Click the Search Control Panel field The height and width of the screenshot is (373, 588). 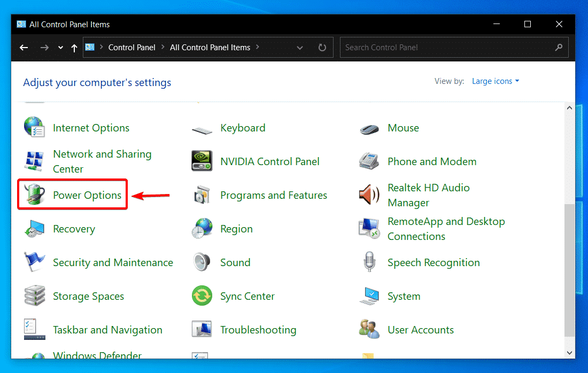click(454, 47)
